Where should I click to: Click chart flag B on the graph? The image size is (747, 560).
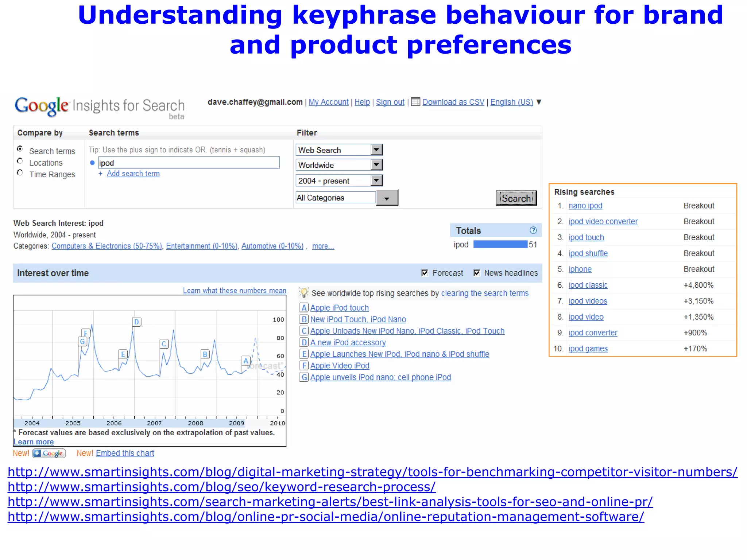[x=205, y=354]
